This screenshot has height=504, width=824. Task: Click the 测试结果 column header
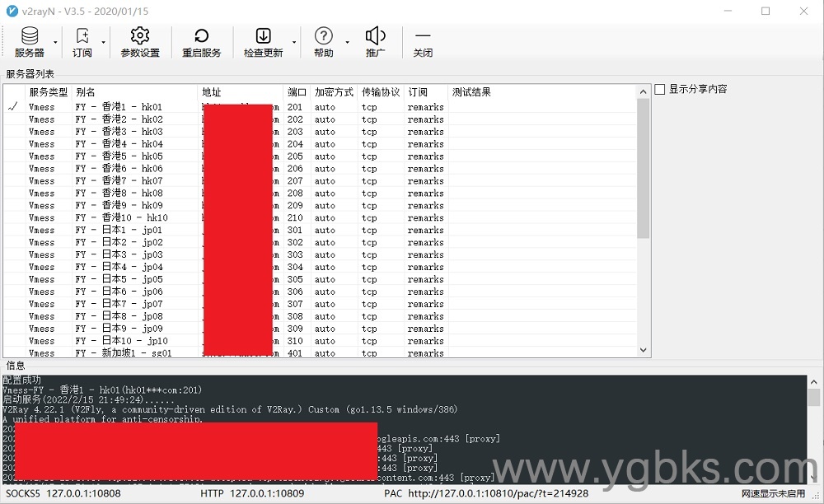coord(542,92)
